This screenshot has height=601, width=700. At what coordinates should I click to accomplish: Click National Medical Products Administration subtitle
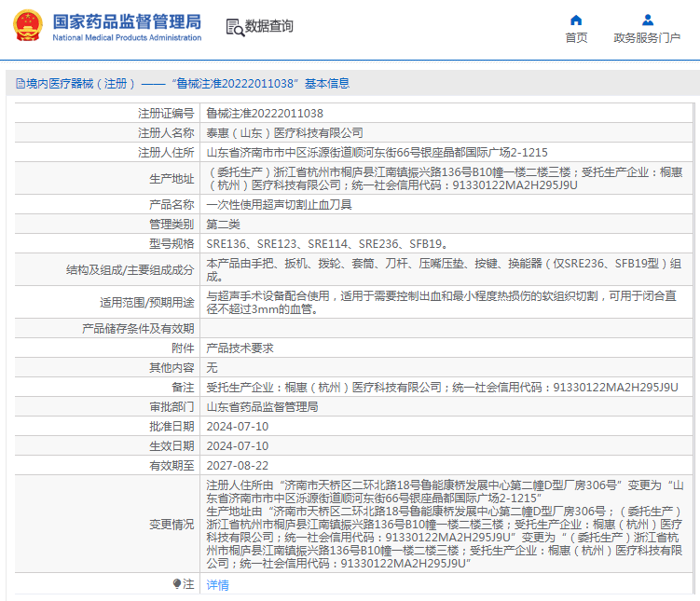[x=127, y=38]
